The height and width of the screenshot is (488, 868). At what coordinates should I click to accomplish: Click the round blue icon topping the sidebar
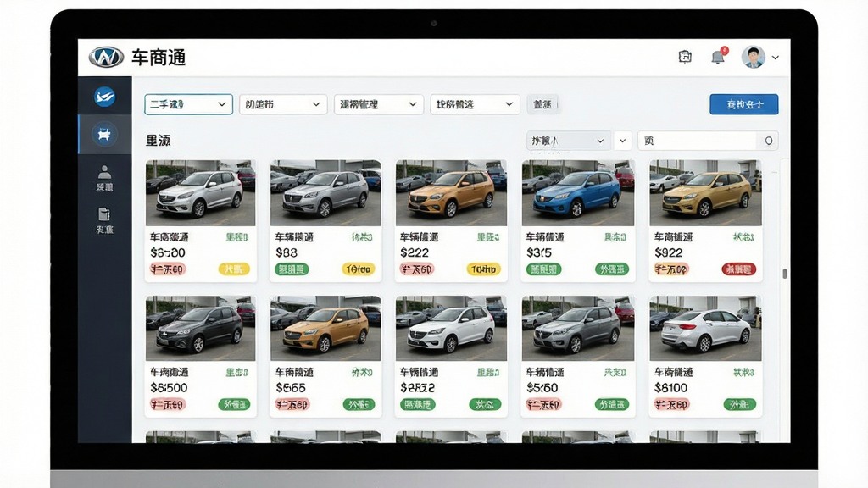[104, 97]
